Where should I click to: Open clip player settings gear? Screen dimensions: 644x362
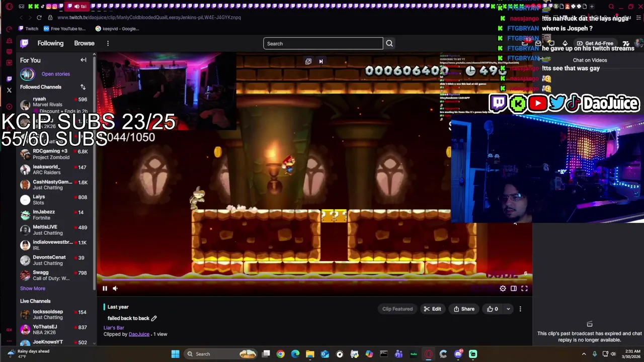[503, 288]
